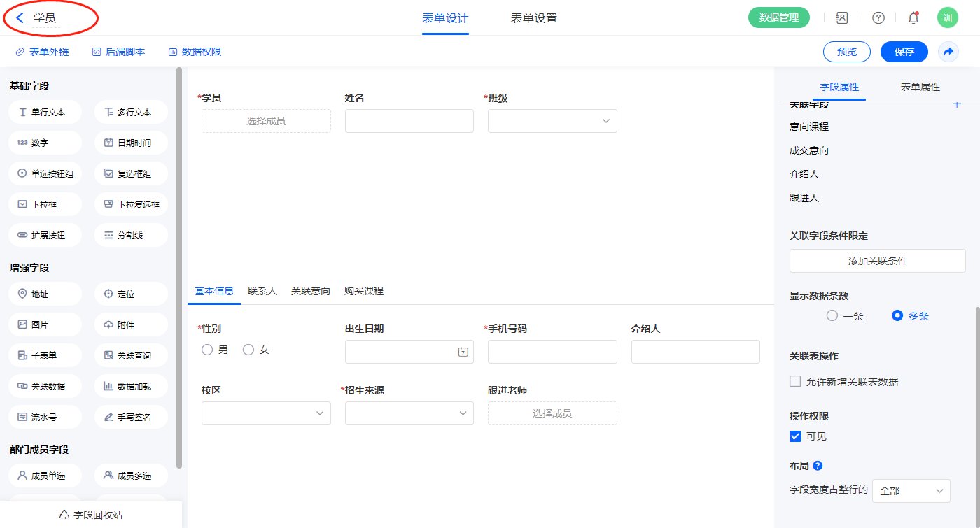Viewport: 980px width, 528px height.
Task: Switch to the 关联意向 tab
Action: [311, 291]
